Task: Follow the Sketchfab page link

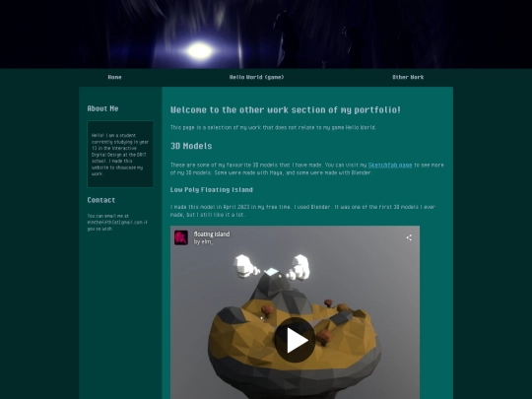Action: (390, 165)
